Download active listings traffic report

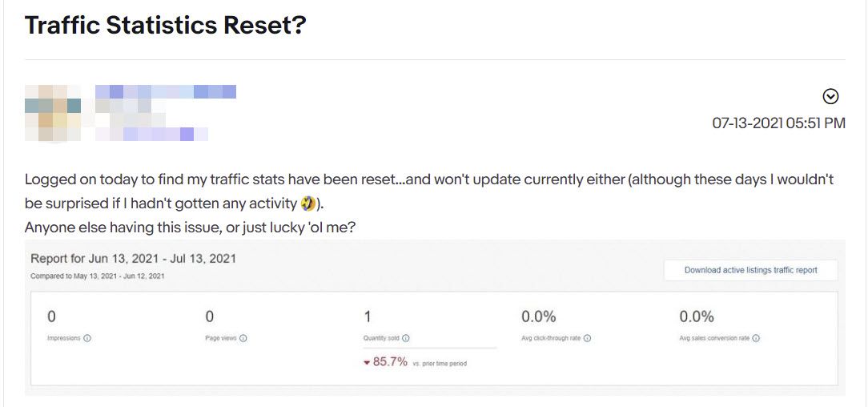click(x=750, y=270)
